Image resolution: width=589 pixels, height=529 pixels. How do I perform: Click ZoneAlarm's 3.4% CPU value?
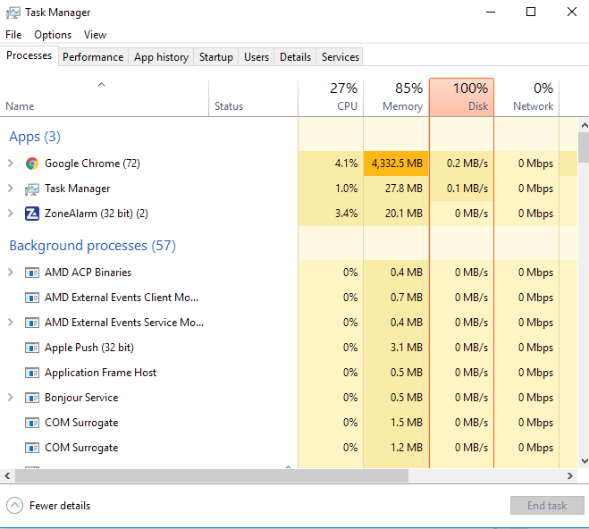point(346,213)
